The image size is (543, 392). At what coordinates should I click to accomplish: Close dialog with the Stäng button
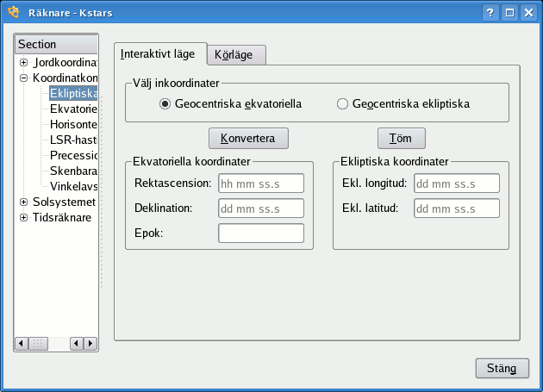(502, 368)
